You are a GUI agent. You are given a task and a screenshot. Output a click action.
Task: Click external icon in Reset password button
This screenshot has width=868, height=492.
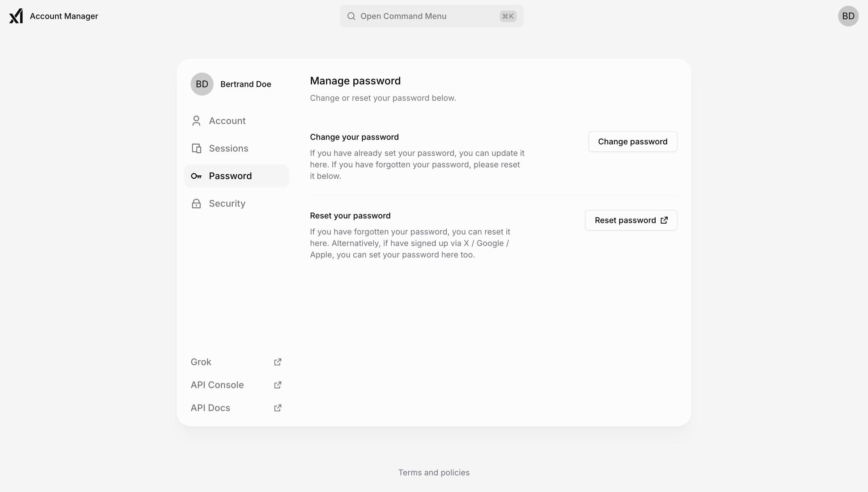pyautogui.click(x=664, y=220)
